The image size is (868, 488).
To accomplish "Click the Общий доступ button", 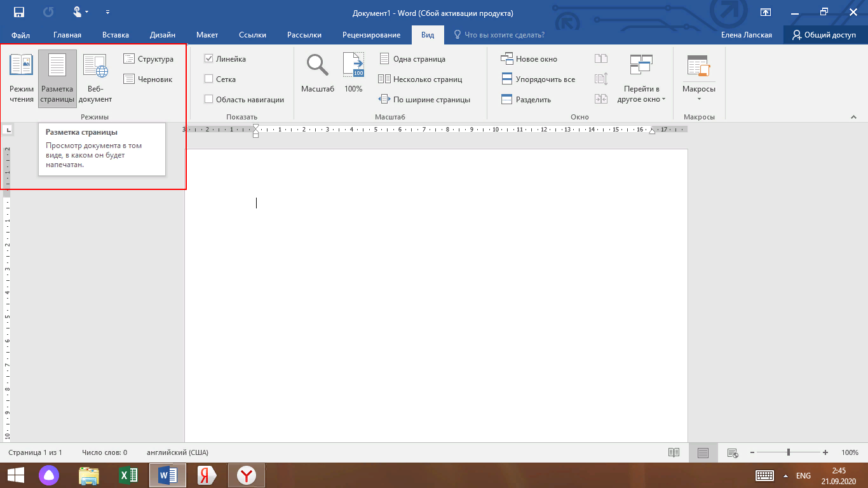I will [x=824, y=35].
